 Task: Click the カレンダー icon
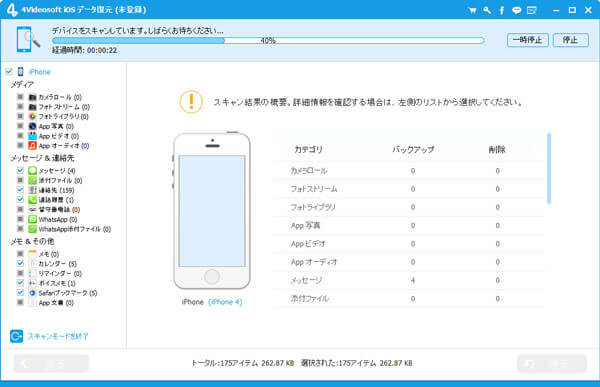33,263
